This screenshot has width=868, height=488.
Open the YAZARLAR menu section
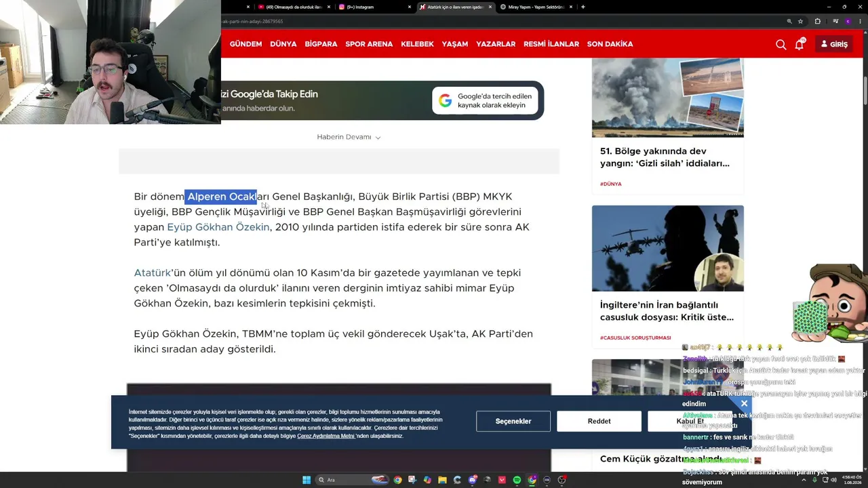496,44
